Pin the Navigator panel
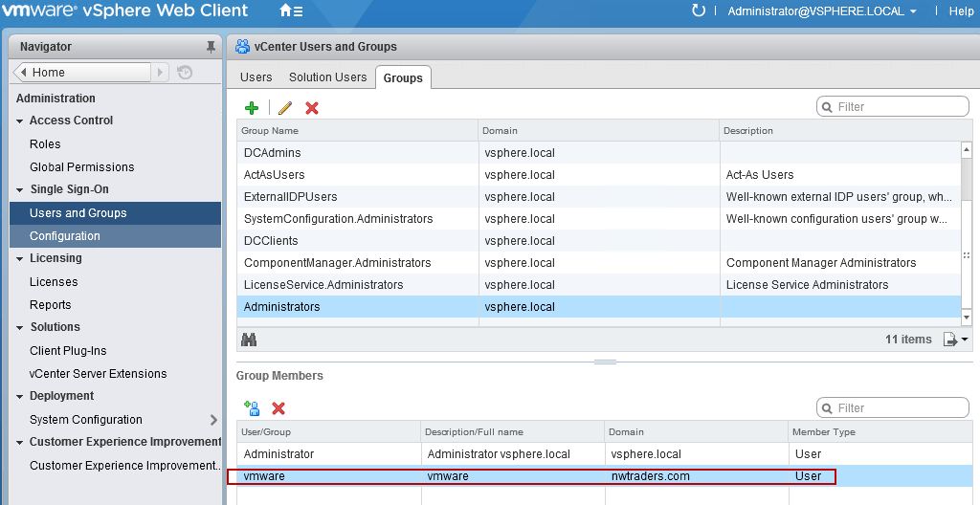This screenshot has height=505, width=980. coord(211,47)
